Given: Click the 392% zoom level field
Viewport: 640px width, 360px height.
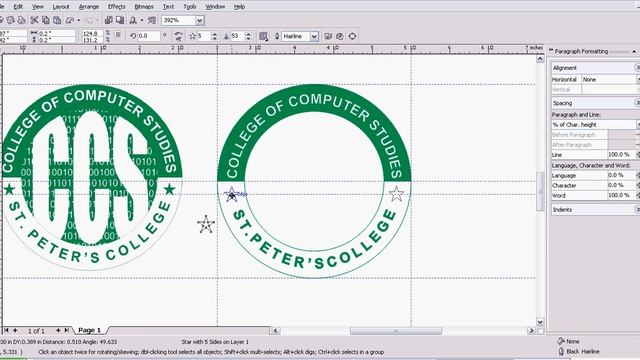Looking at the screenshot, I should [178, 20].
